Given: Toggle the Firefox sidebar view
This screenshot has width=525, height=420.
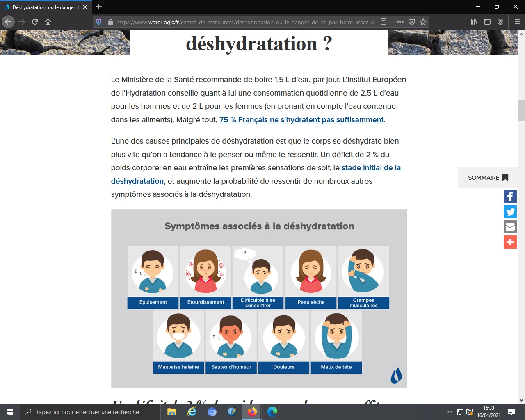Looking at the screenshot, I should click(487, 22).
